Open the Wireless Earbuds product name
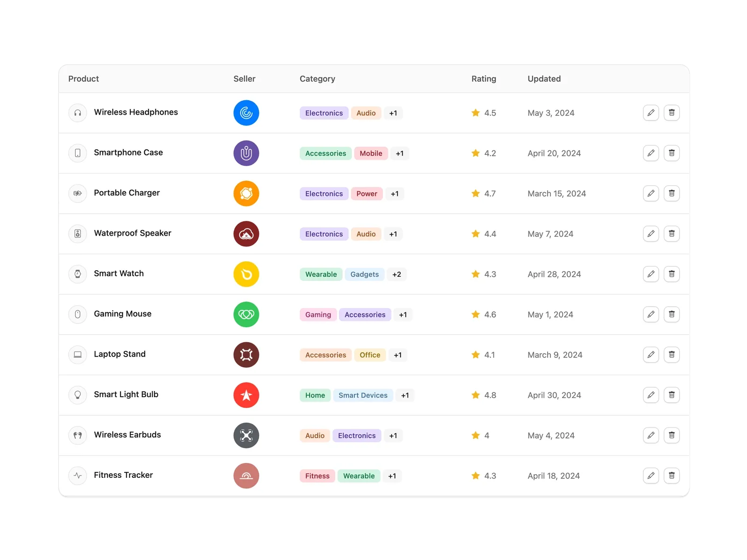747x560 pixels. (x=127, y=435)
